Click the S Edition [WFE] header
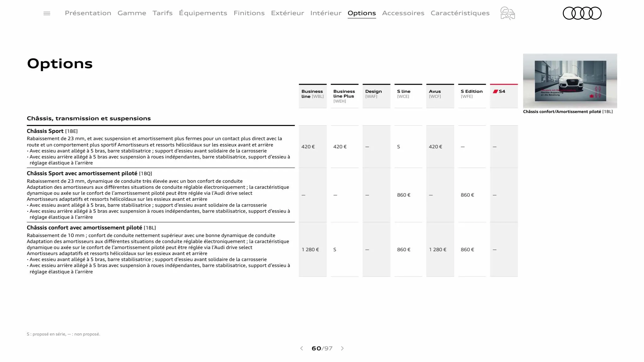Viewport: 644px width, 362px height. [472, 96]
